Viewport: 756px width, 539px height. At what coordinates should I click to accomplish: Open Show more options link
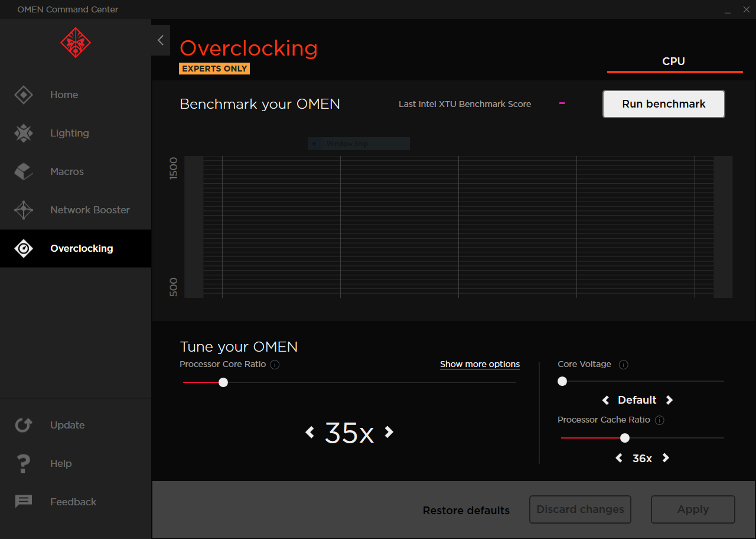[480, 364]
